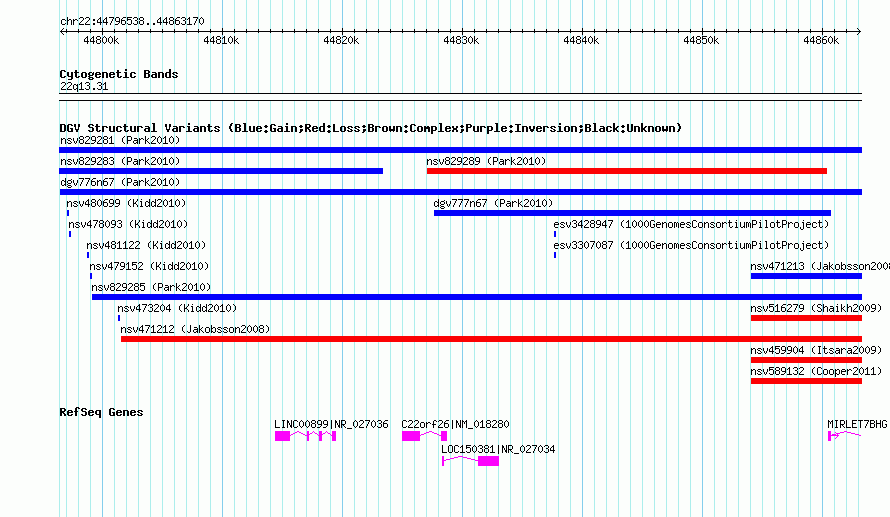Click the MIRLET7BHG gene glyph
Viewport: 890px width, 517px height.
click(845, 435)
